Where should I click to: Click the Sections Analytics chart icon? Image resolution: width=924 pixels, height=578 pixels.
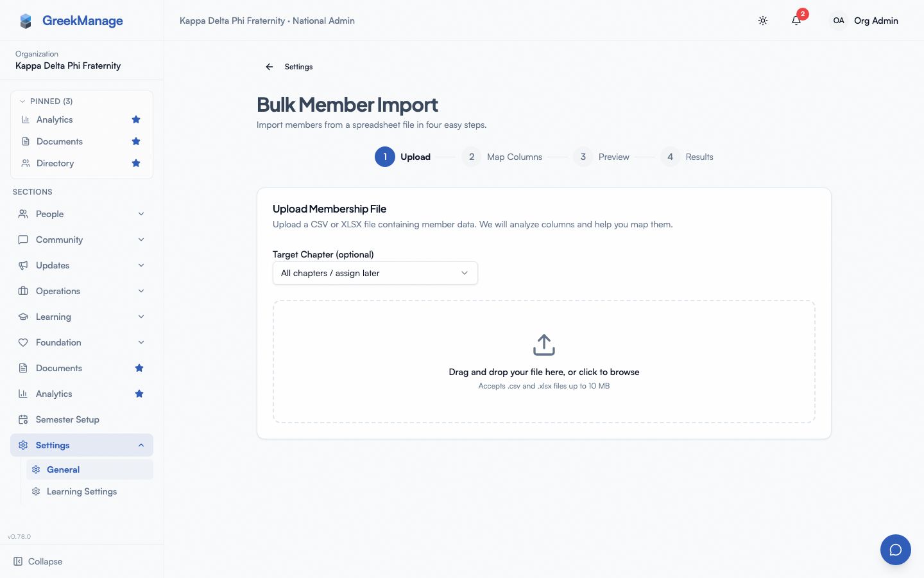coord(23,394)
